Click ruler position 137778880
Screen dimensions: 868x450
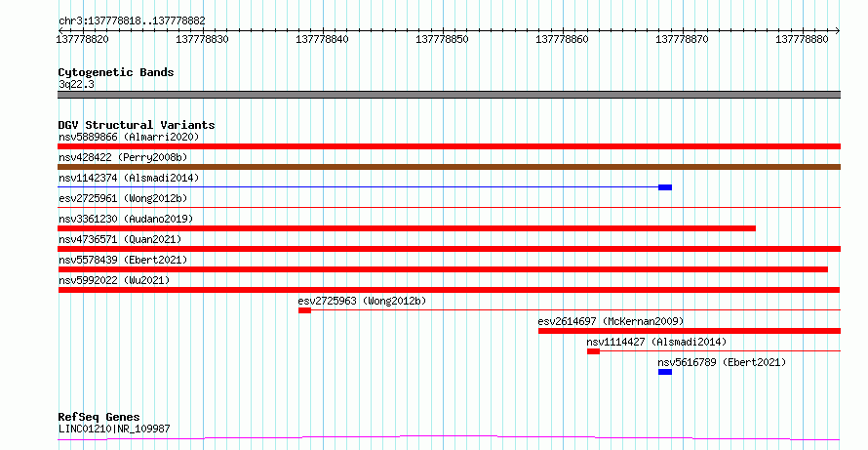click(802, 39)
